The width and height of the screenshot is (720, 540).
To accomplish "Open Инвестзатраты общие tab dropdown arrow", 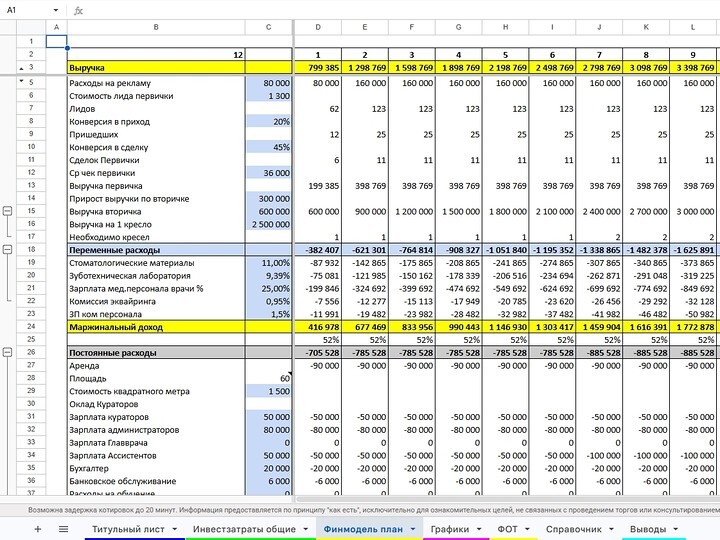I will [306, 529].
